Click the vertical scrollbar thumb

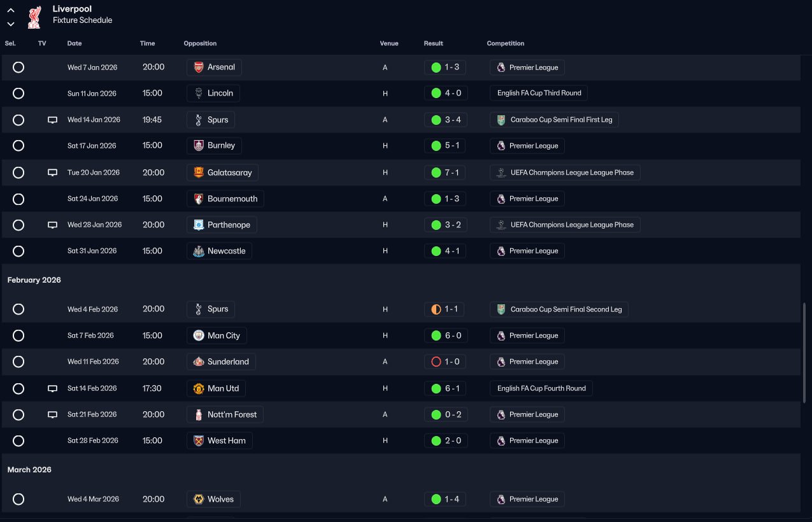(x=804, y=352)
